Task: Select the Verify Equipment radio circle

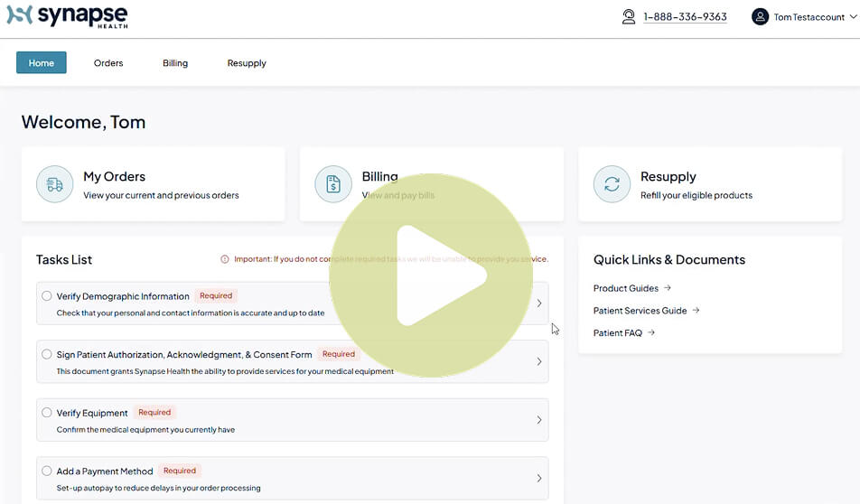Action: tap(47, 413)
